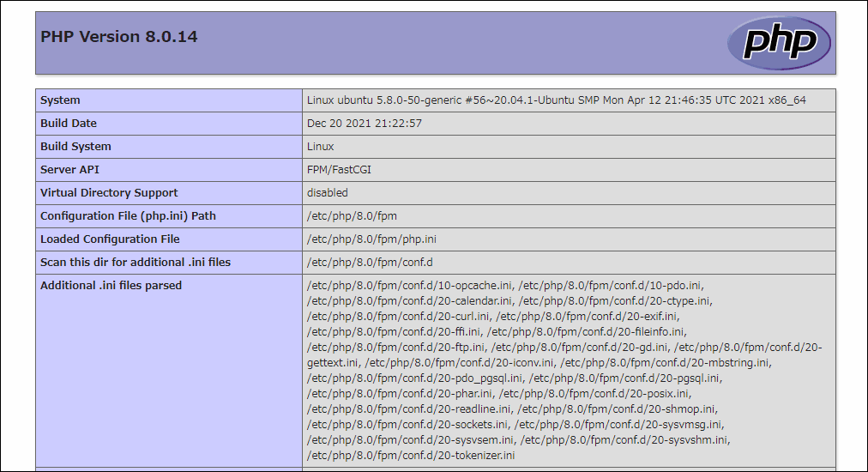Screen dimensions: 868x472
Task: Click the 'Server API' label cell
Action: 169,170
